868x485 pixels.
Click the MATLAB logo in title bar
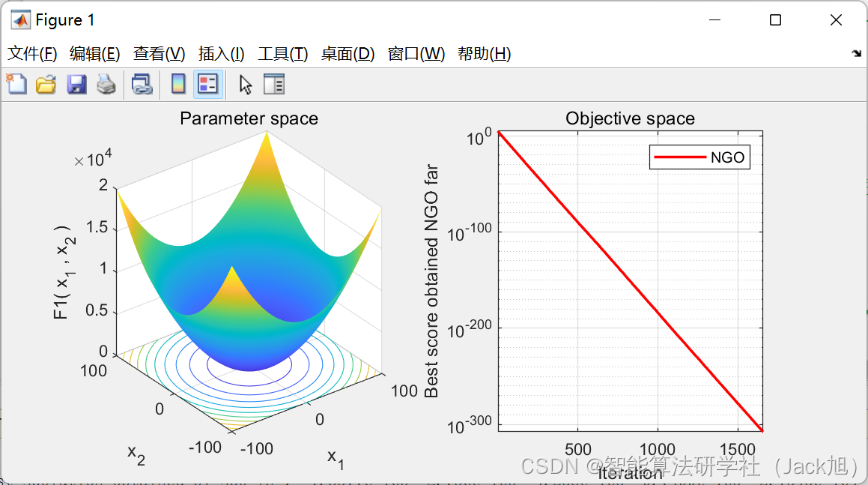coord(20,20)
